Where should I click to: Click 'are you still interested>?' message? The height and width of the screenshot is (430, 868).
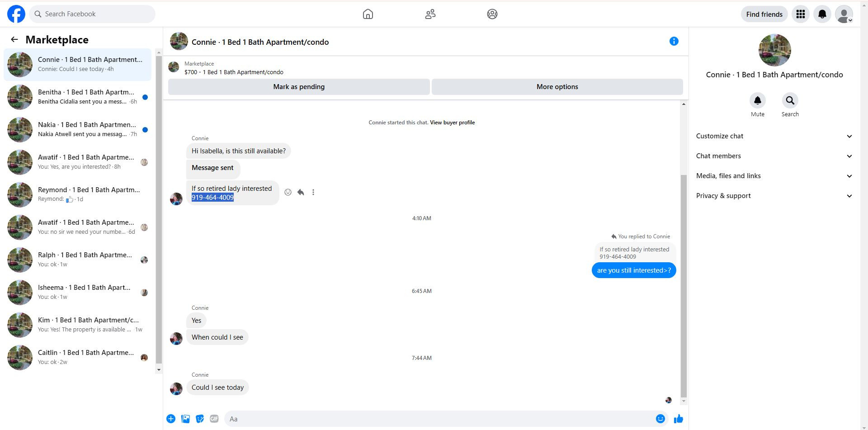634,270
